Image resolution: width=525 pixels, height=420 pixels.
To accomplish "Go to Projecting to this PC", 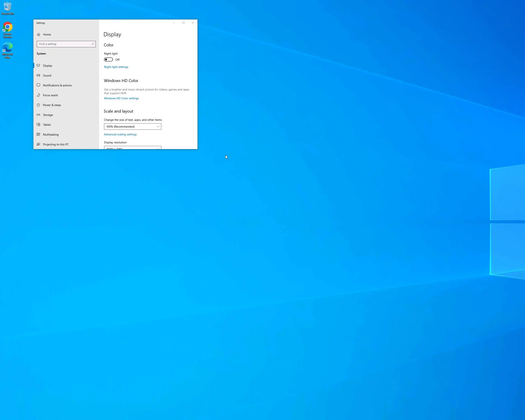I will coord(56,144).
